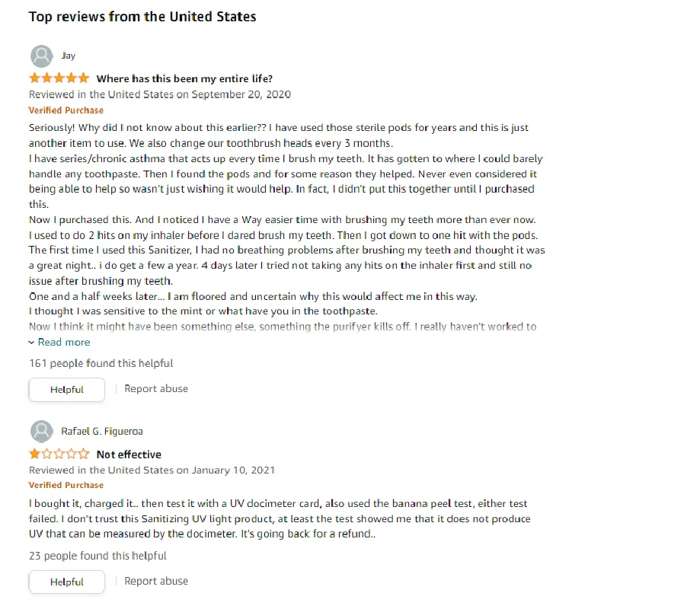Click Jay's profile avatar icon
700x609 pixels.
pyautogui.click(x=41, y=56)
